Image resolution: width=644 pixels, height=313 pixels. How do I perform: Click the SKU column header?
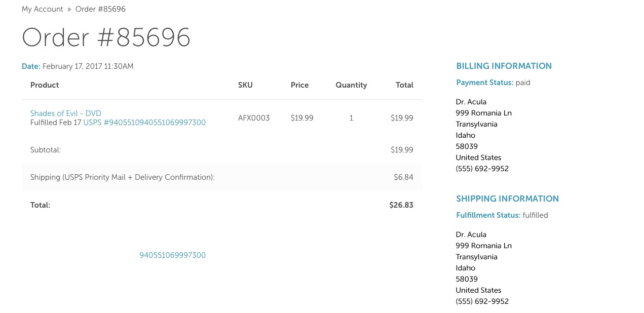(245, 85)
